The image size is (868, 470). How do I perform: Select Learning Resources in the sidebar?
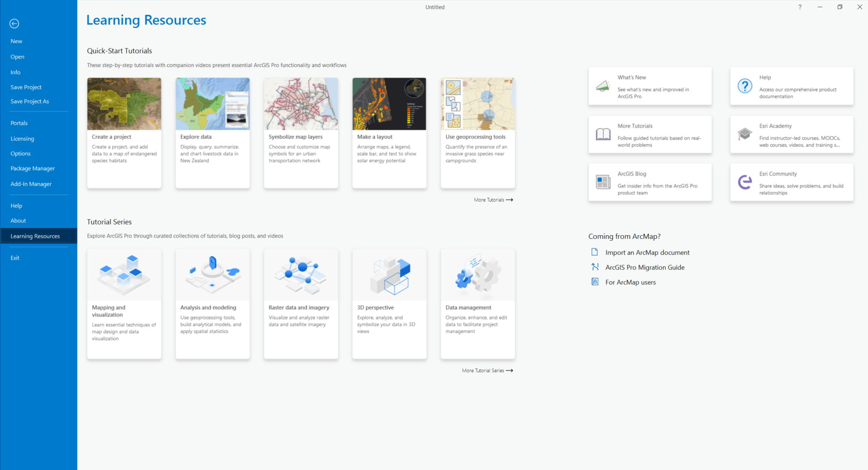click(35, 236)
